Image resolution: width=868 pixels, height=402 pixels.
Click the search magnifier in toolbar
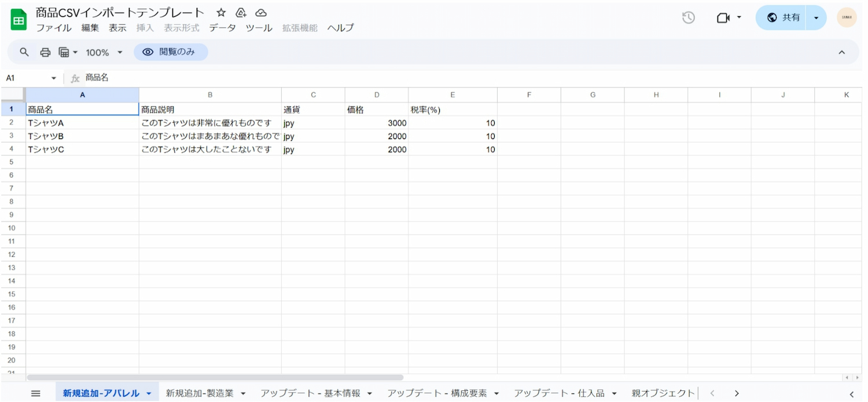coord(24,52)
